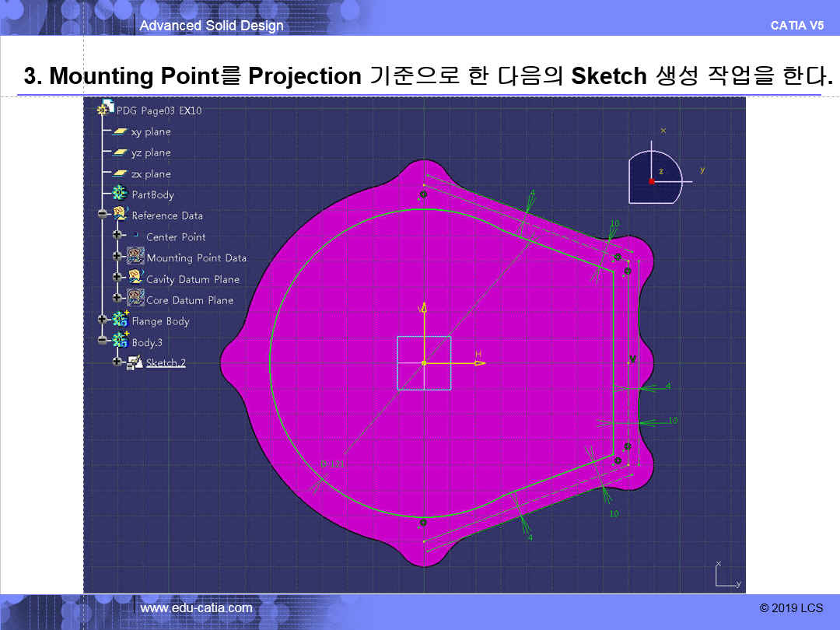Expand the Center Point node
The height and width of the screenshot is (630, 840).
click(117, 236)
